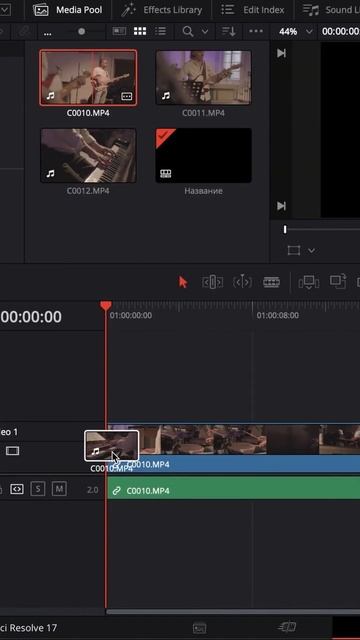The width and height of the screenshot is (360, 640).
Task: Open the media pool three-dot options menu
Action: click(x=256, y=31)
